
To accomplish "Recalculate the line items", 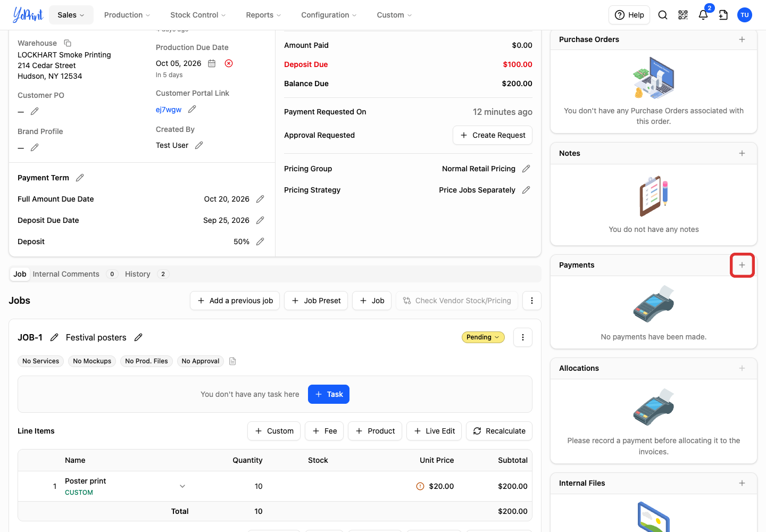I will tap(499, 431).
